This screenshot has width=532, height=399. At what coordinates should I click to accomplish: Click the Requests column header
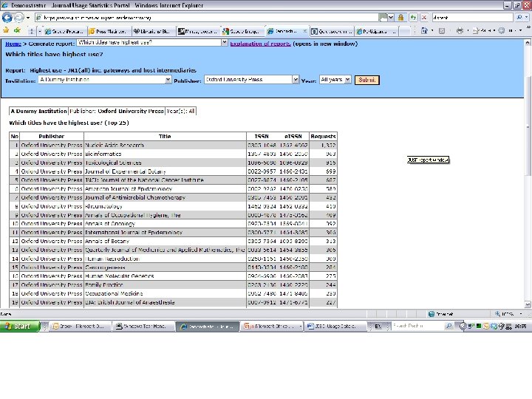(x=323, y=137)
